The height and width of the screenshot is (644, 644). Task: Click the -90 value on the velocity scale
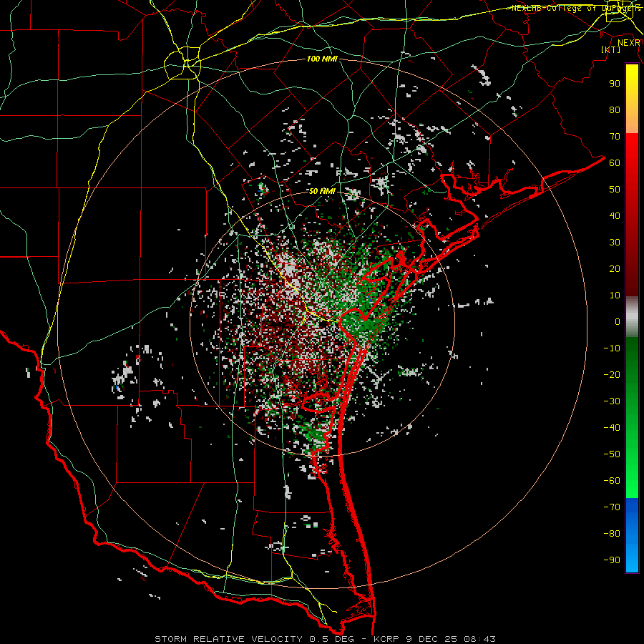(612, 560)
